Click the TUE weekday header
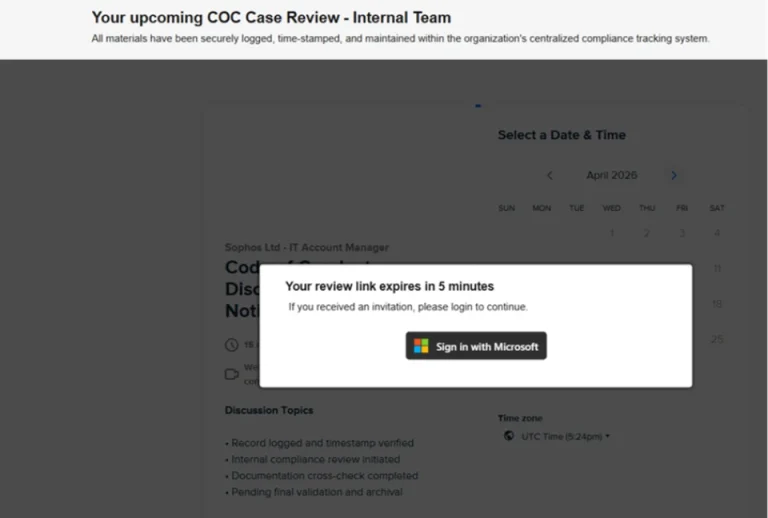Viewport: 768px width, 518px height. [576, 208]
